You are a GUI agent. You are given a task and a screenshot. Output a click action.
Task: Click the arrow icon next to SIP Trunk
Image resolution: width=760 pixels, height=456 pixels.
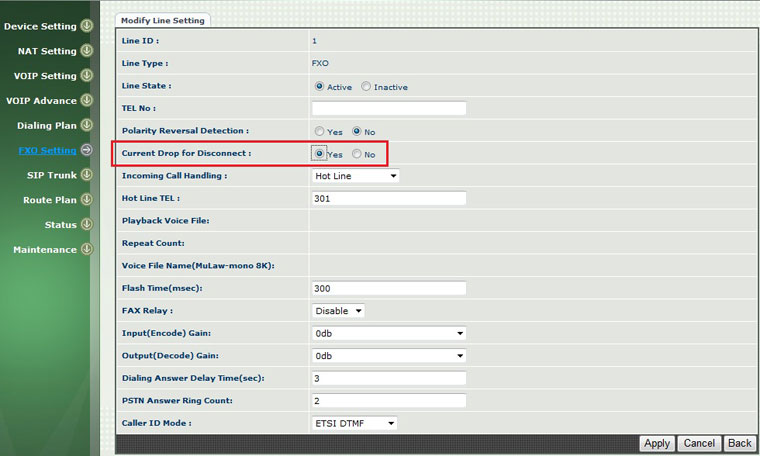coord(86,175)
